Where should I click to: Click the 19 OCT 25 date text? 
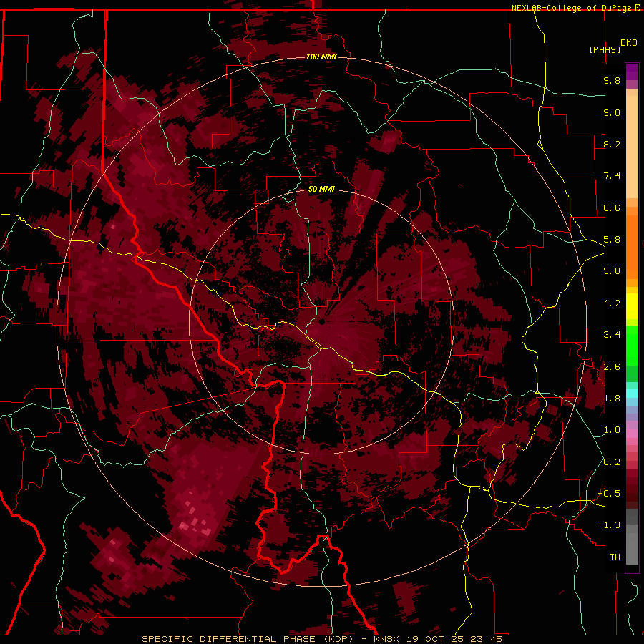(434, 639)
